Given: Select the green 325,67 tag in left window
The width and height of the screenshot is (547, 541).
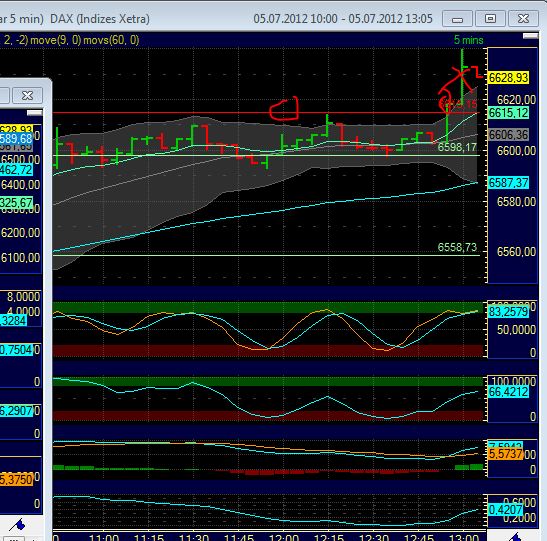Looking at the screenshot, I should point(16,203).
